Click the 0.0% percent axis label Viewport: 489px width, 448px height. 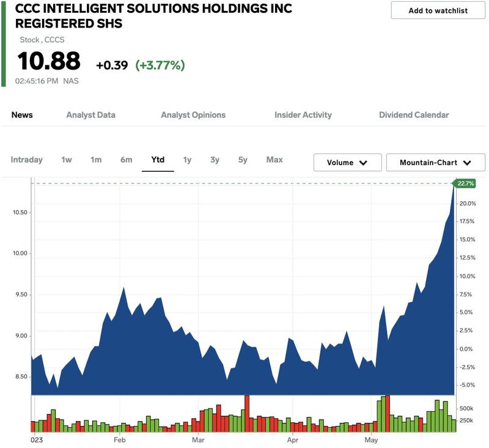(x=466, y=349)
